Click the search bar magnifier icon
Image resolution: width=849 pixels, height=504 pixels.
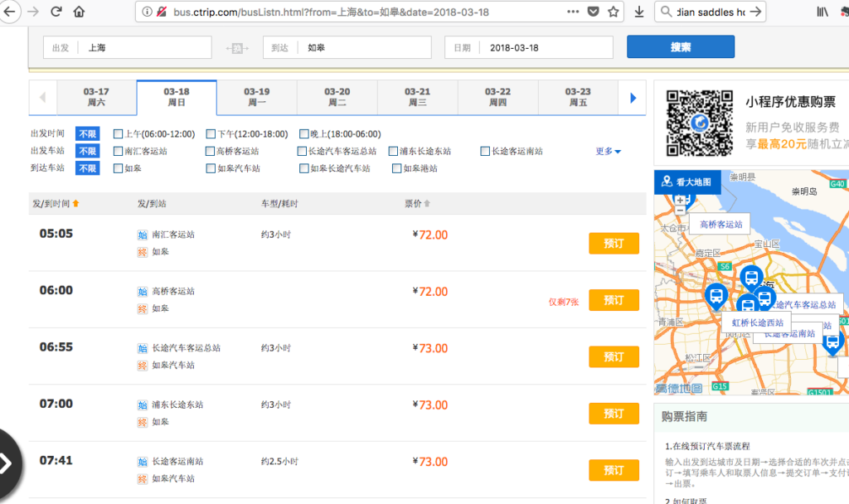(666, 12)
